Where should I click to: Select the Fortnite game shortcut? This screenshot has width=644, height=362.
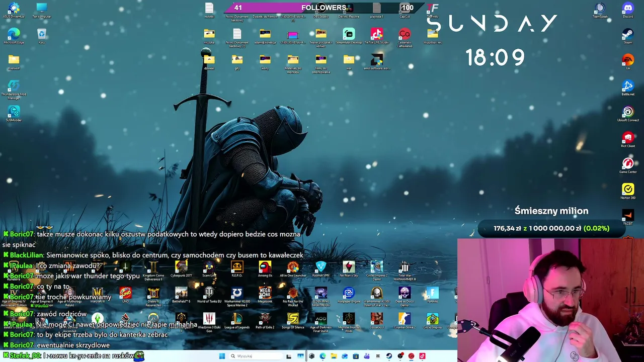tap(432, 295)
